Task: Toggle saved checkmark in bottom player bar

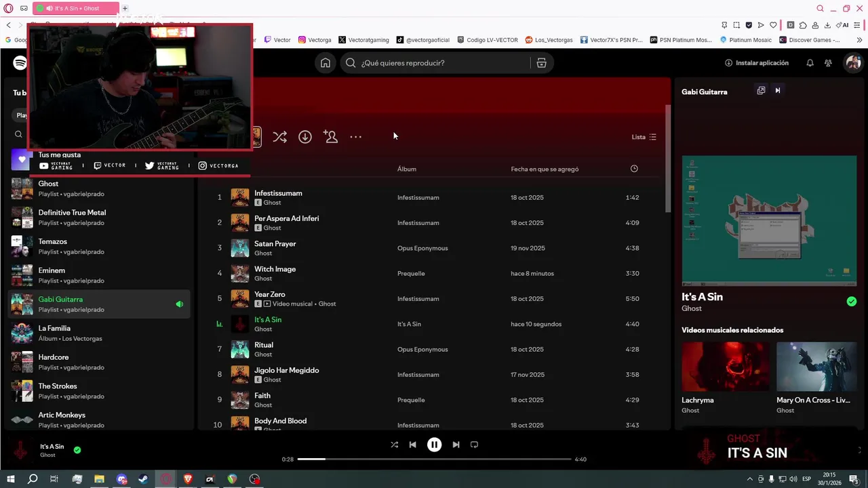Action: pyautogui.click(x=77, y=449)
